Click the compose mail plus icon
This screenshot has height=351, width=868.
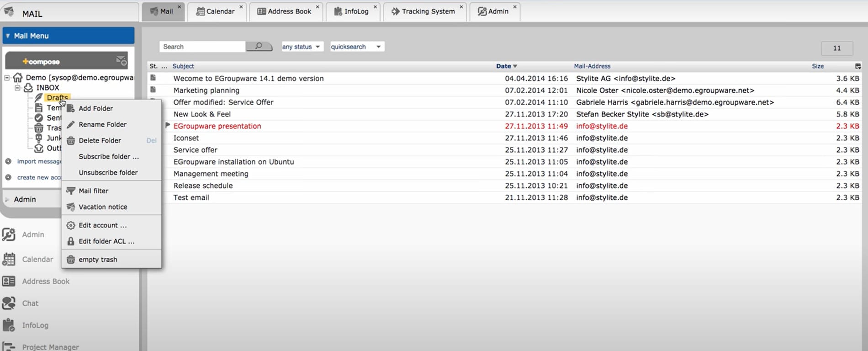coord(121,60)
